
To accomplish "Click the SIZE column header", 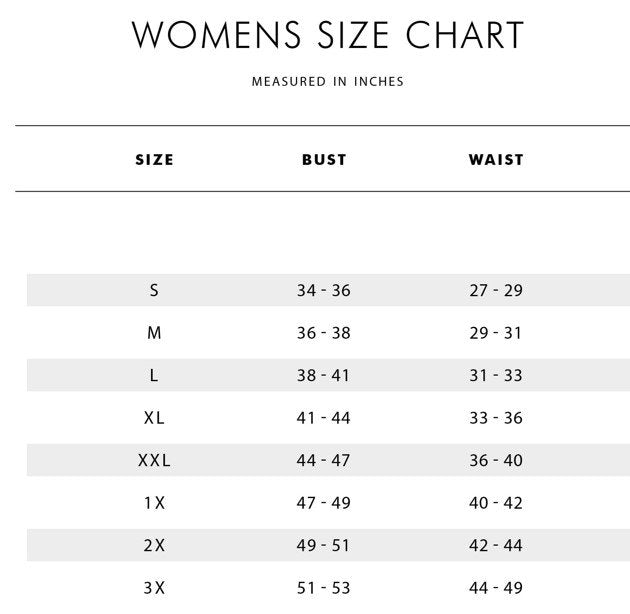I will pos(154,160).
